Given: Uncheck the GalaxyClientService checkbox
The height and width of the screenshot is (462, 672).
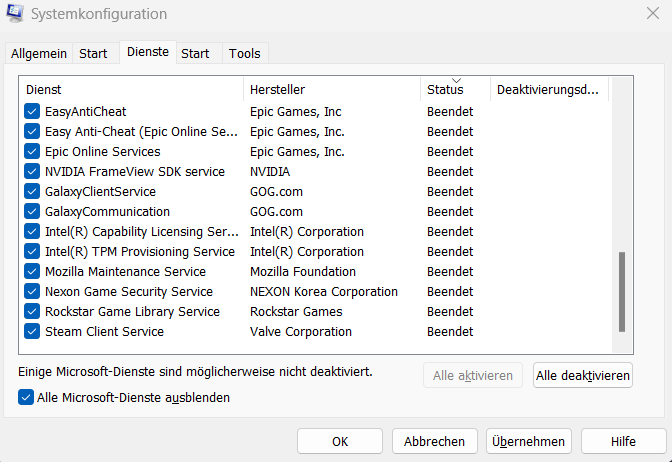Looking at the screenshot, I should click(32, 192).
